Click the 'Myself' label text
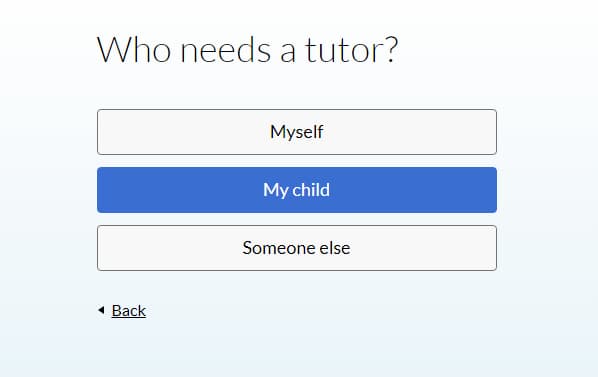The width and height of the screenshot is (598, 377). pos(297,132)
